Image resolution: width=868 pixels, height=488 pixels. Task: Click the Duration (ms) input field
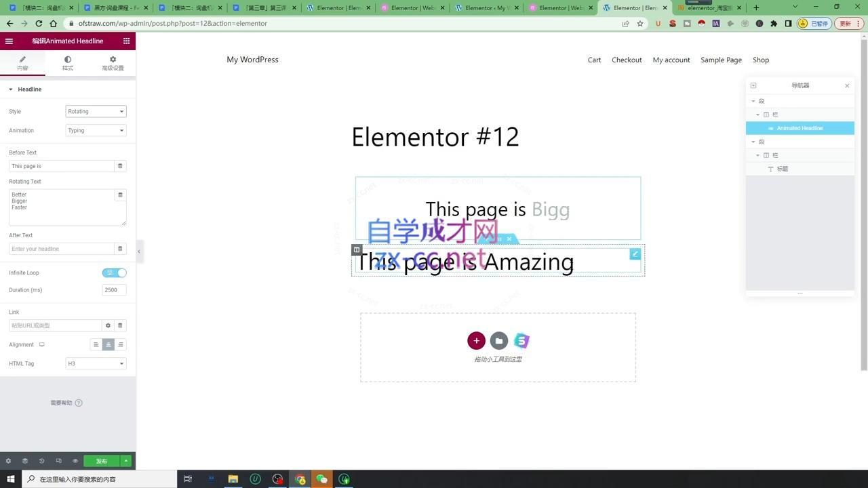click(x=114, y=290)
